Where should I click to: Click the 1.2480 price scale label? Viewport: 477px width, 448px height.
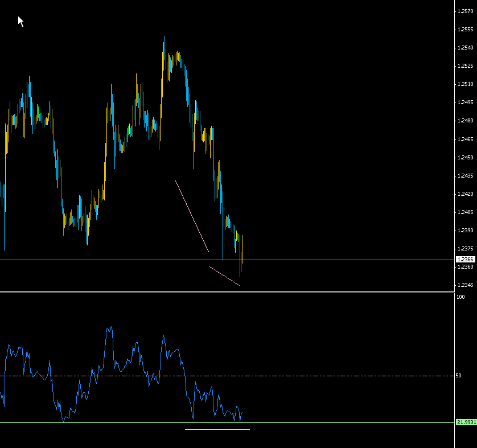coord(466,121)
